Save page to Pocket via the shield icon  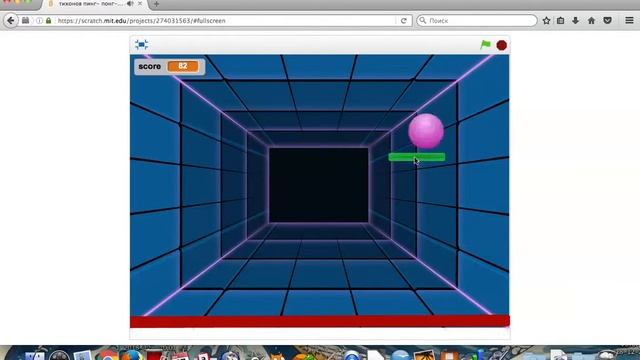coord(607,20)
